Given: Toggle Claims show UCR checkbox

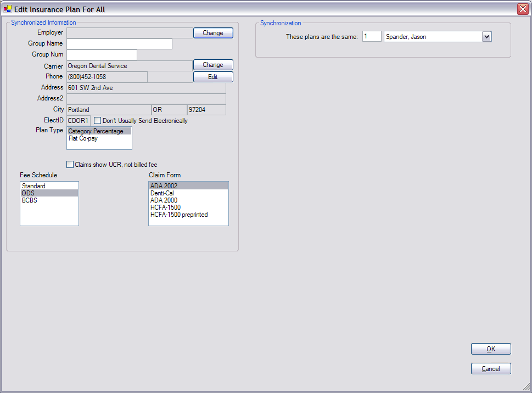Looking at the screenshot, I should (x=70, y=164).
